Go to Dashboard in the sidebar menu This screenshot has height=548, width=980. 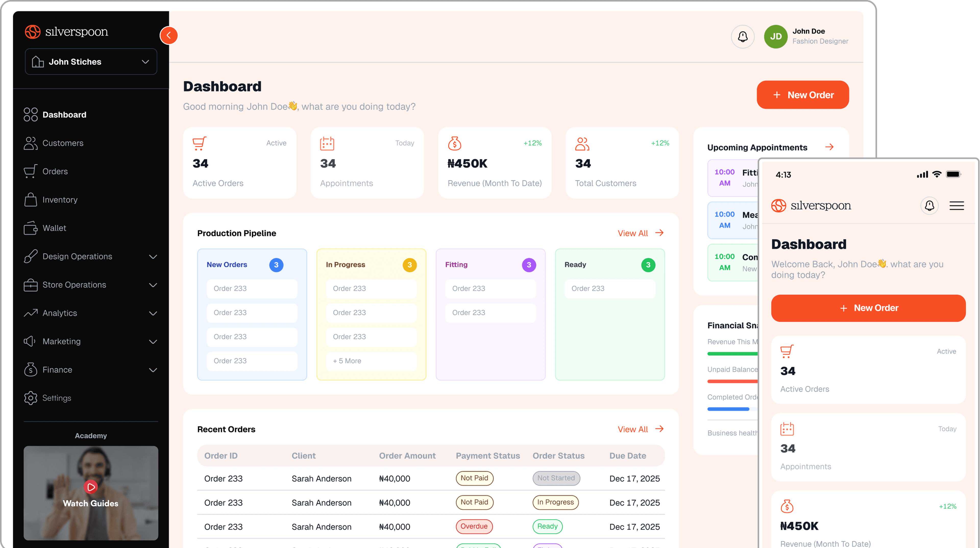(x=64, y=115)
